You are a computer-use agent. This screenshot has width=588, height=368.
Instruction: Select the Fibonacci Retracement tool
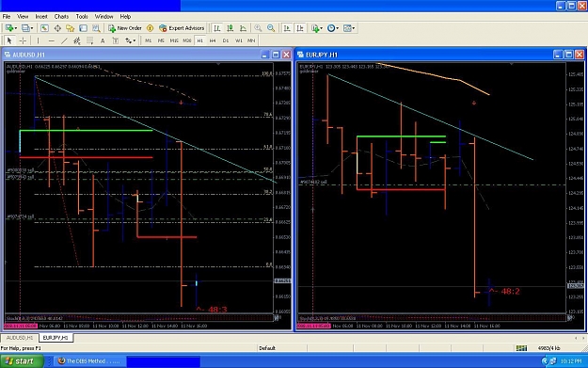tap(89, 40)
